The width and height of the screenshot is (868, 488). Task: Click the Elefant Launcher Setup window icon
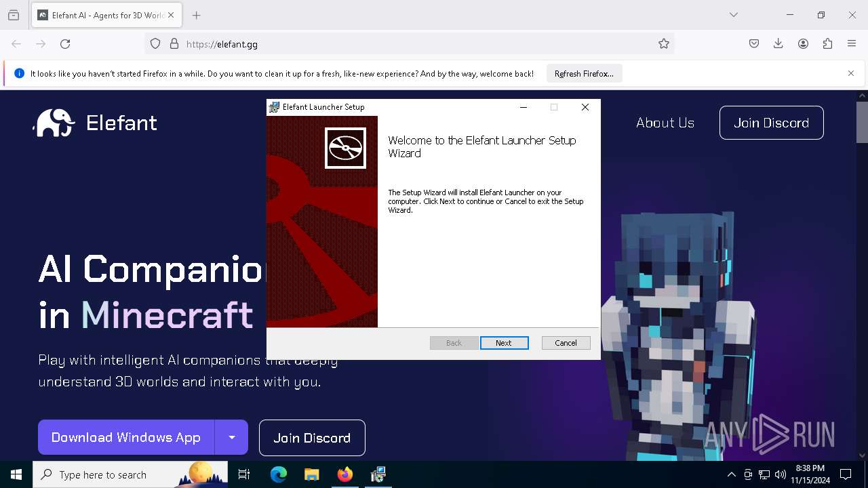coord(274,107)
